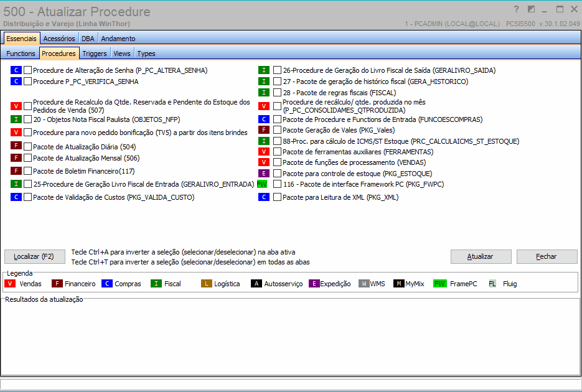Screen dimensions: 582x392
Task: Check Pacote de ferramentas auxiliares (FERRAMENTAS)
Action: coord(277,151)
